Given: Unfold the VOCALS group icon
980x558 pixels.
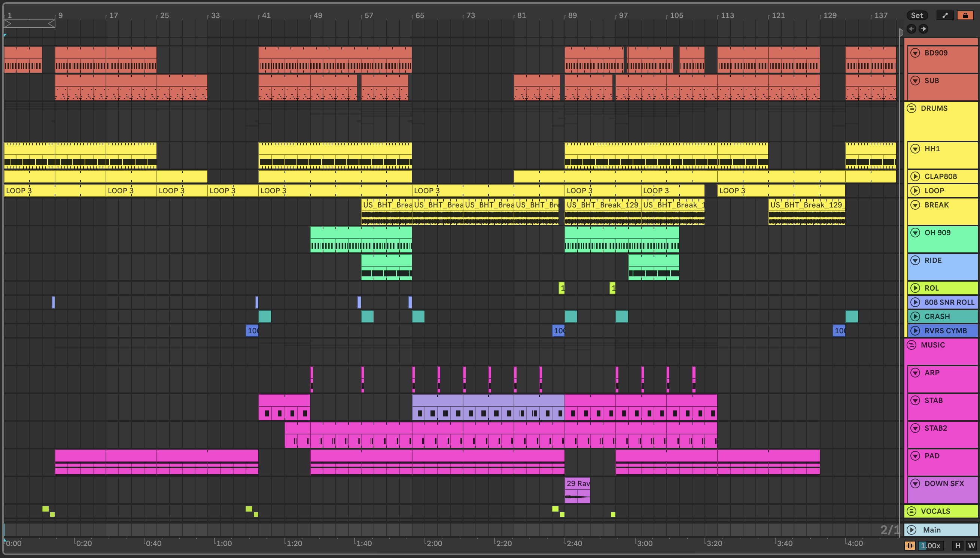Looking at the screenshot, I should pos(911,511).
